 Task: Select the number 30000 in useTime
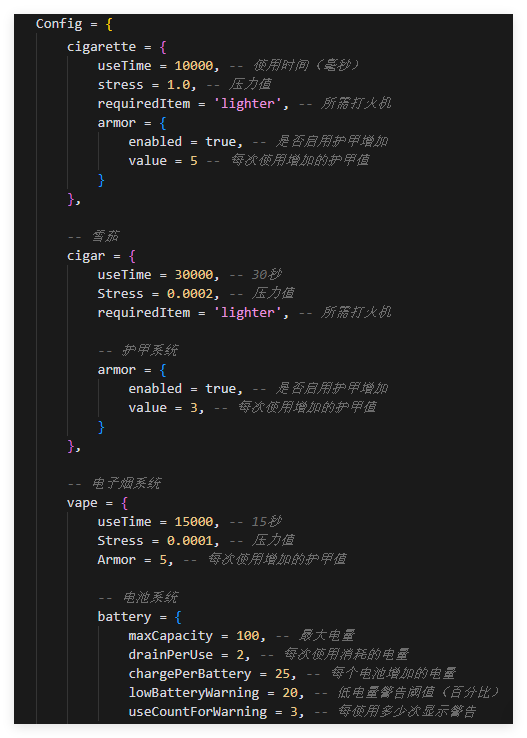tap(194, 275)
